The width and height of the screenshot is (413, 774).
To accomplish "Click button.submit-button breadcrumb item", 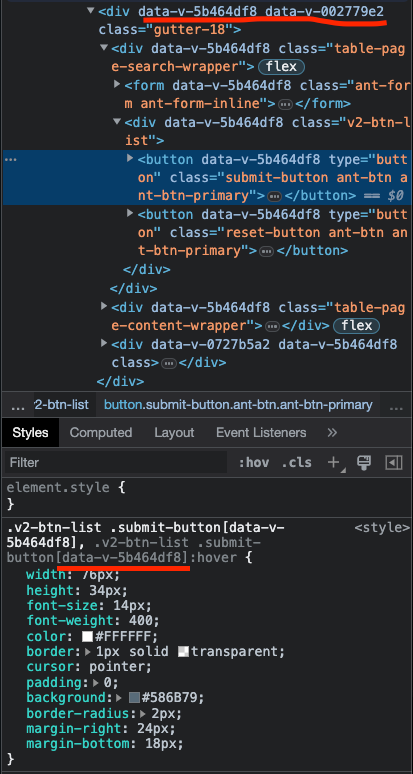I will click(238, 405).
